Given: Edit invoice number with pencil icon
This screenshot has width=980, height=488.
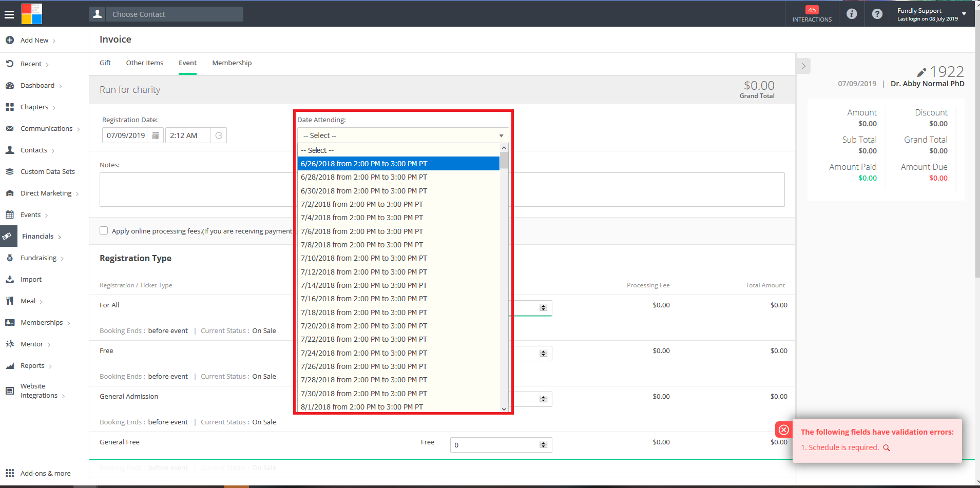Looking at the screenshot, I should click(921, 72).
